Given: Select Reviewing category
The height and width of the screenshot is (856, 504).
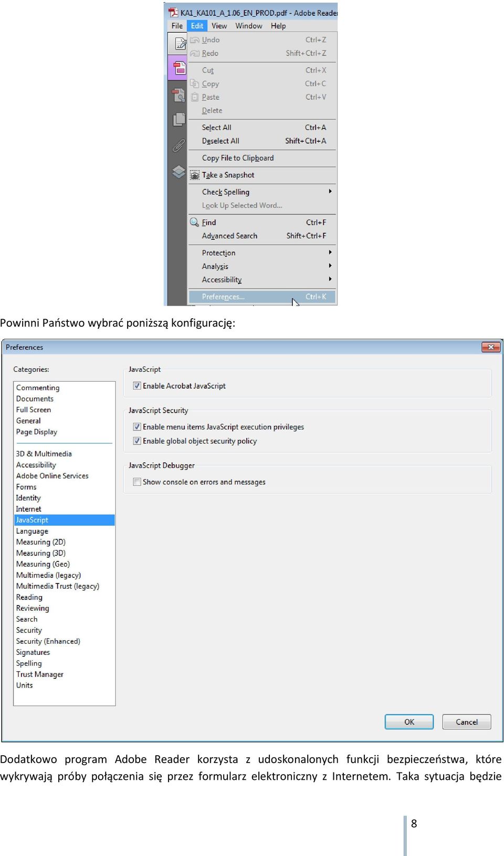Looking at the screenshot, I should pyautogui.click(x=33, y=608).
